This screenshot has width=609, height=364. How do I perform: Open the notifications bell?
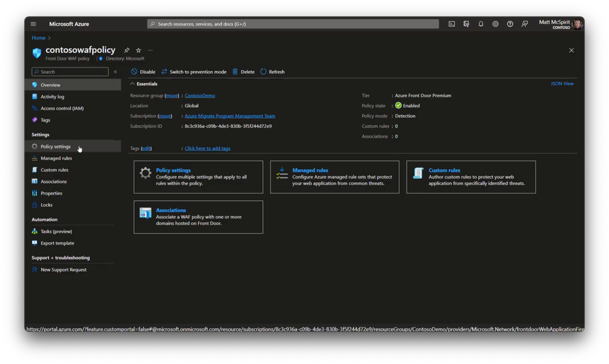481,24
